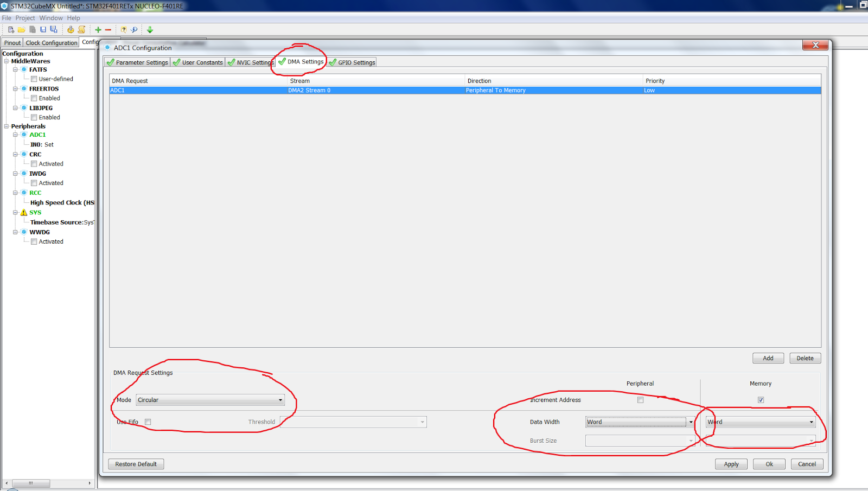
Task: Collapse the MiddleWares tree node
Action: click(7, 61)
